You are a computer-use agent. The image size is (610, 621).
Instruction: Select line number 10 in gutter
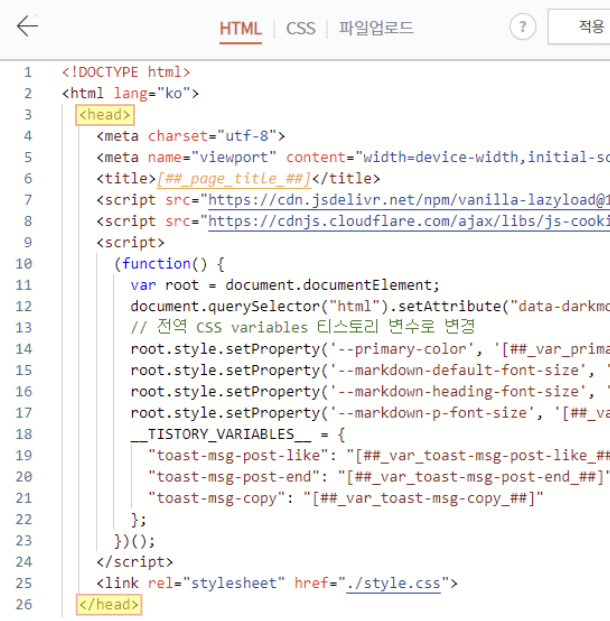[24, 264]
